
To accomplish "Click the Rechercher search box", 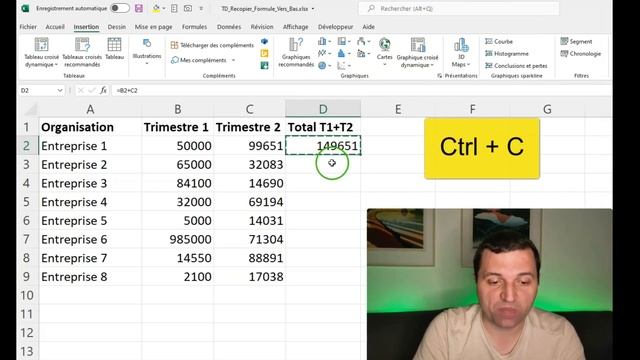I will (x=459, y=8).
